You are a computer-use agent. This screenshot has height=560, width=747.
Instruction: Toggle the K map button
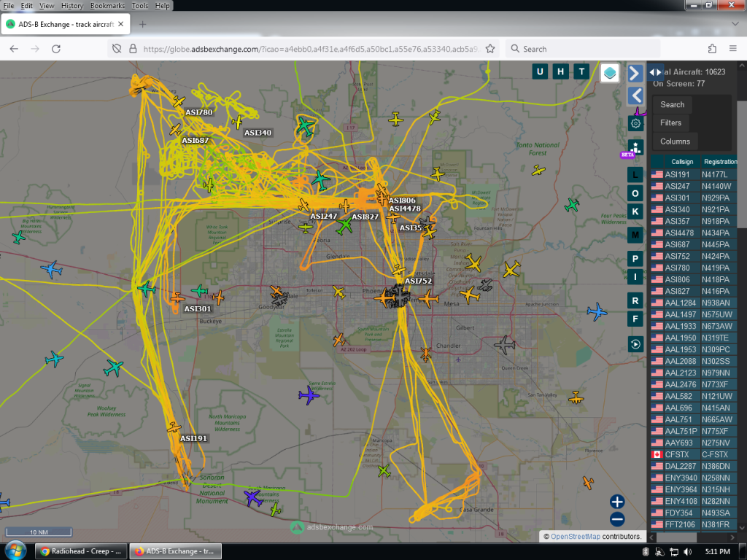(635, 211)
